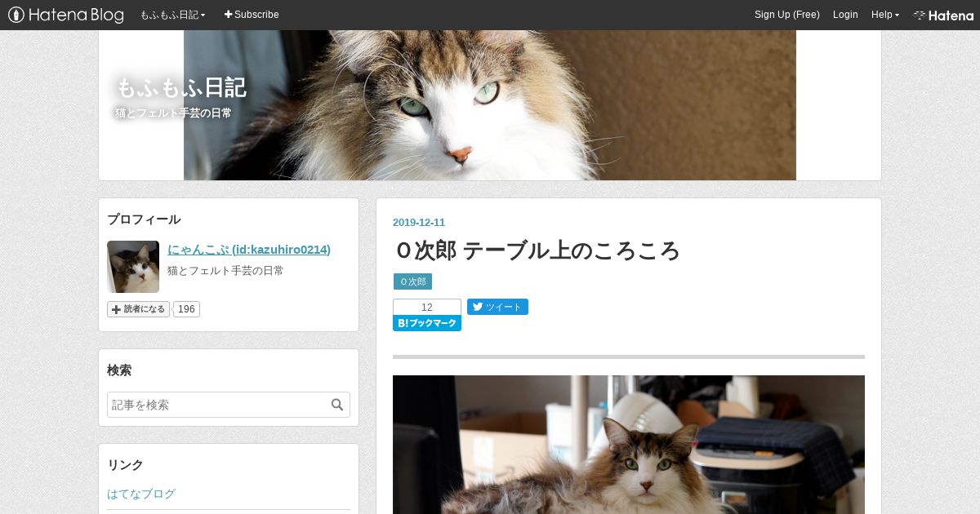Viewport: 980px width, 514px height.
Task: Click the magnifier search icon
Action: [337, 405]
